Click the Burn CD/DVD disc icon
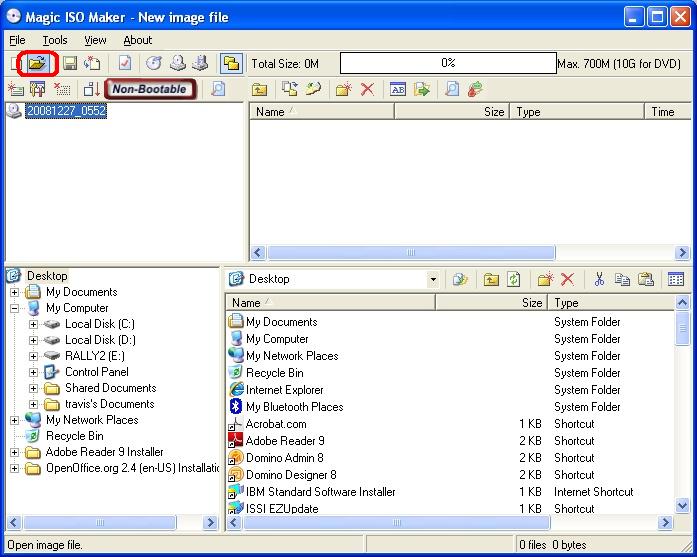The width and height of the screenshot is (697, 557). 154,64
